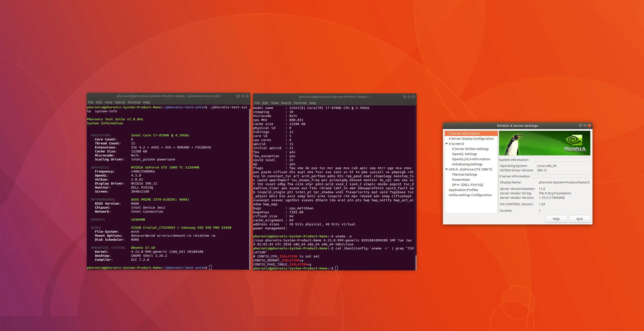Image resolution: width=644 pixels, height=331 pixels.
Task: Open File menu in the home-directory terminal
Action: (x=257, y=103)
